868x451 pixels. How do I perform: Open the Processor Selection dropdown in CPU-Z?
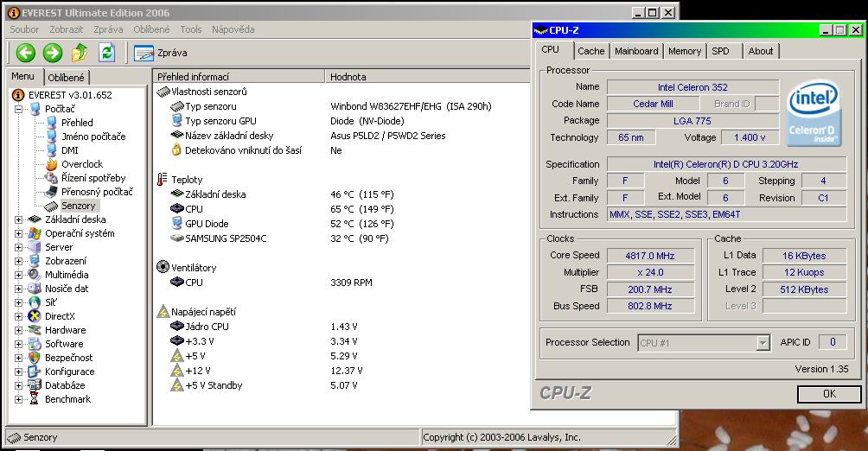tap(763, 343)
